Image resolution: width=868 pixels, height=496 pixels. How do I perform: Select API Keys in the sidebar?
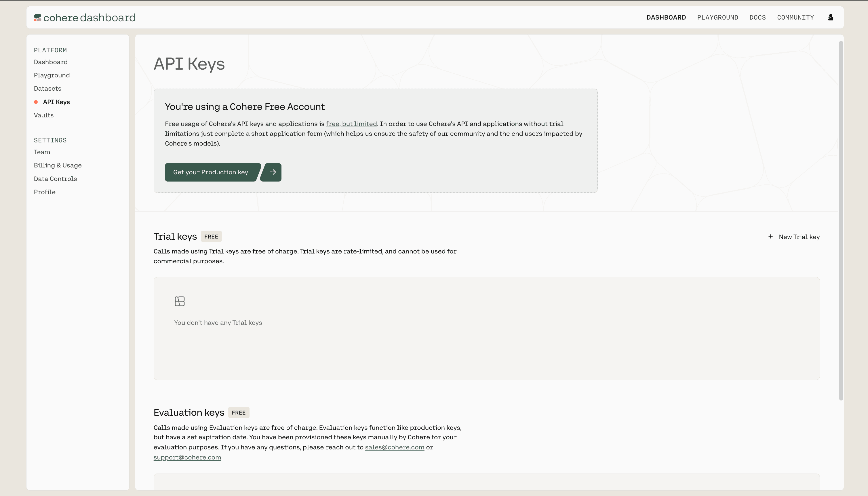click(x=56, y=102)
